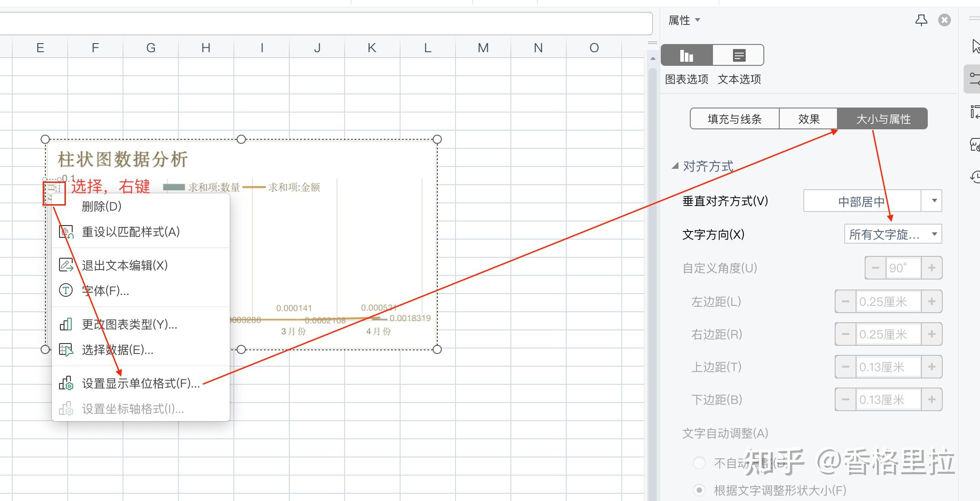This screenshot has width=980, height=501.
Task: Decrease 自定义角度 value
Action: [875, 268]
